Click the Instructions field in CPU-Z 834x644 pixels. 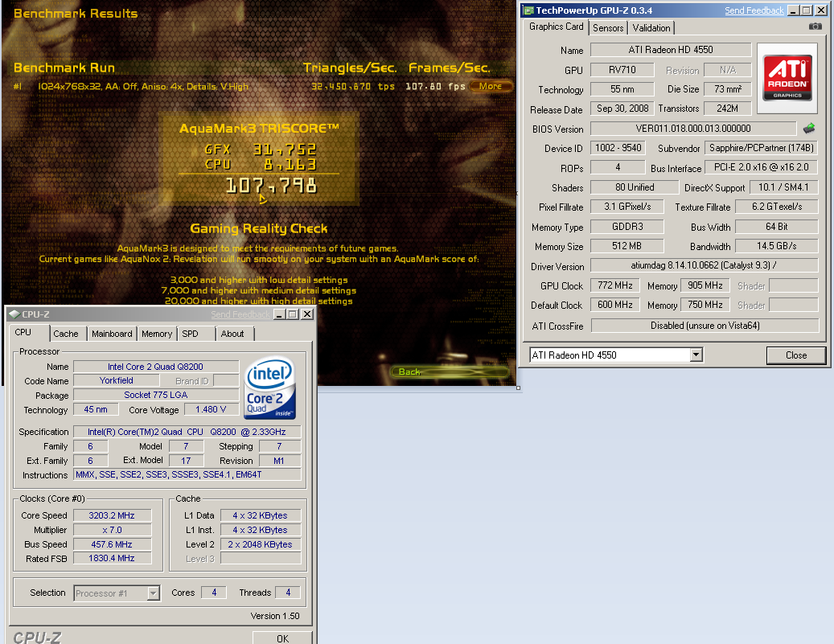tap(187, 475)
